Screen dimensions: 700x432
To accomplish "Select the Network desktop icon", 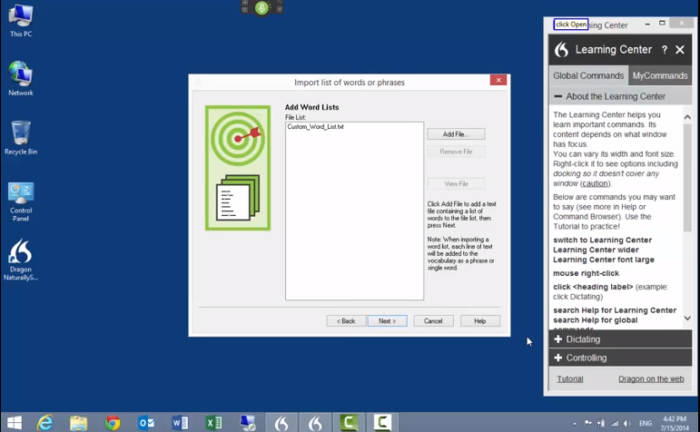I will click(21, 79).
